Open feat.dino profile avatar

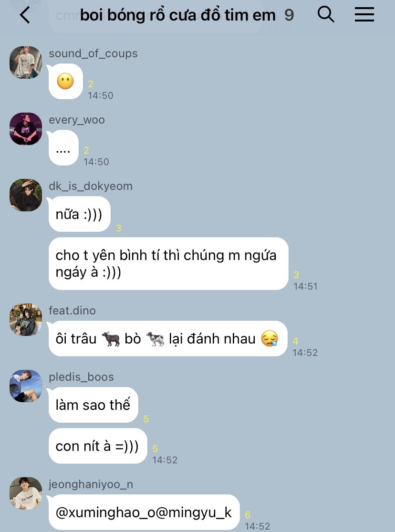(x=26, y=320)
